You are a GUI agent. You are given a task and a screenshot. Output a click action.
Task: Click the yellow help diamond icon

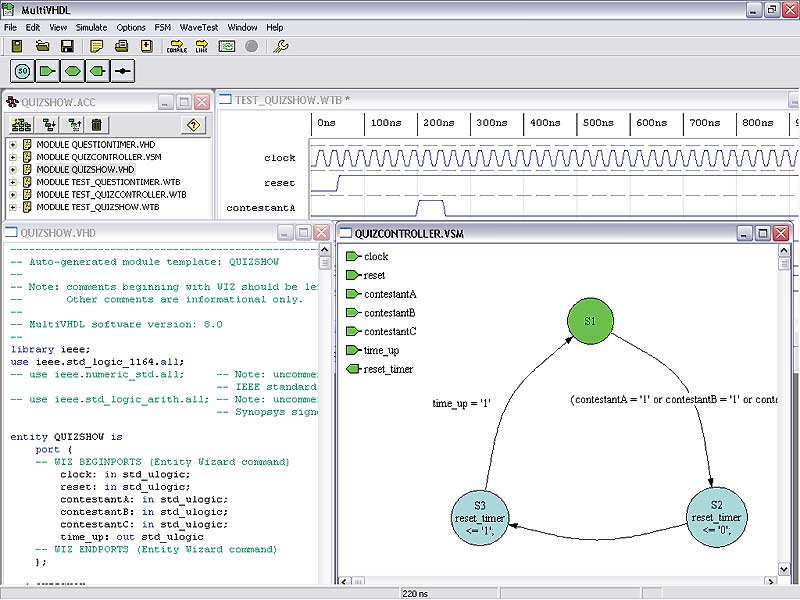click(194, 125)
